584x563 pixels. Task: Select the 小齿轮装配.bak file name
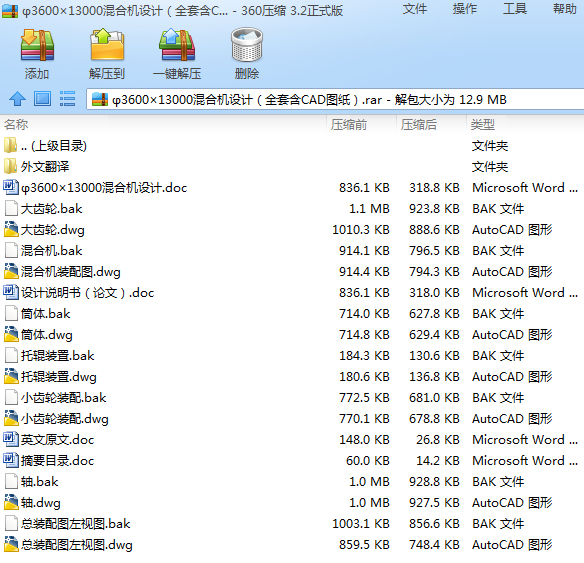[63, 398]
